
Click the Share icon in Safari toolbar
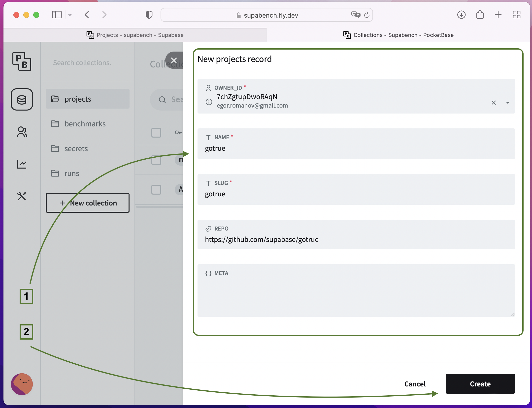[x=480, y=14]
